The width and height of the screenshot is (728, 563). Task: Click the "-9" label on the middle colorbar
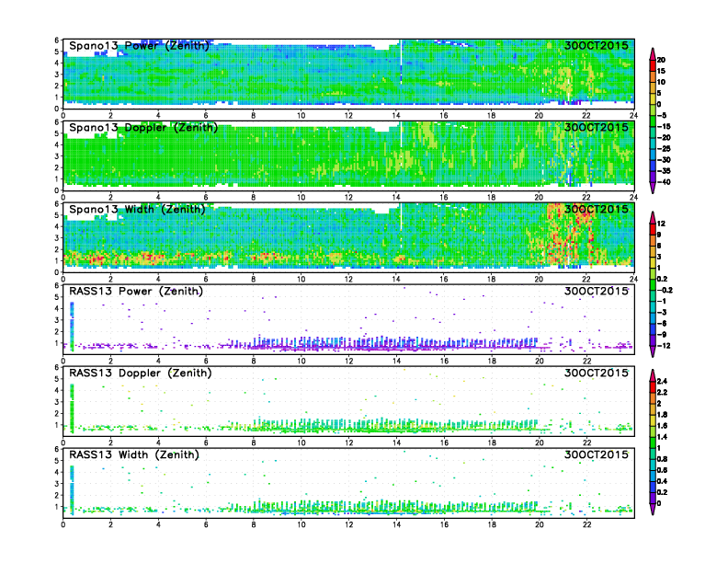[x=662, y=335]
